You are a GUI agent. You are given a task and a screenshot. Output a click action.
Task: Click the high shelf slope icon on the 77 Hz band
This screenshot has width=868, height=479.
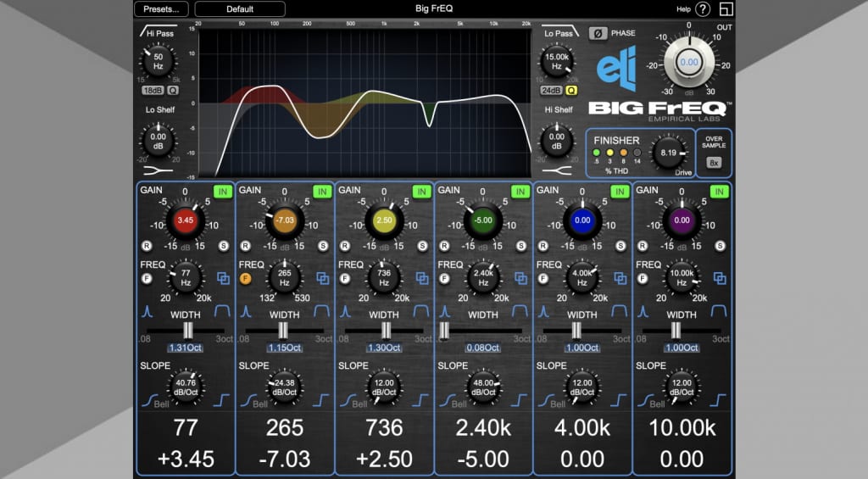click(x=221, y=400)
